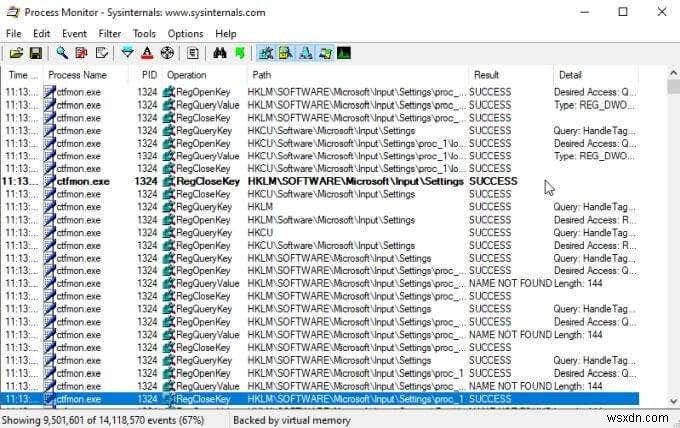Select RegOpenKey row for HKCU proc_1 path

point(319,143)
